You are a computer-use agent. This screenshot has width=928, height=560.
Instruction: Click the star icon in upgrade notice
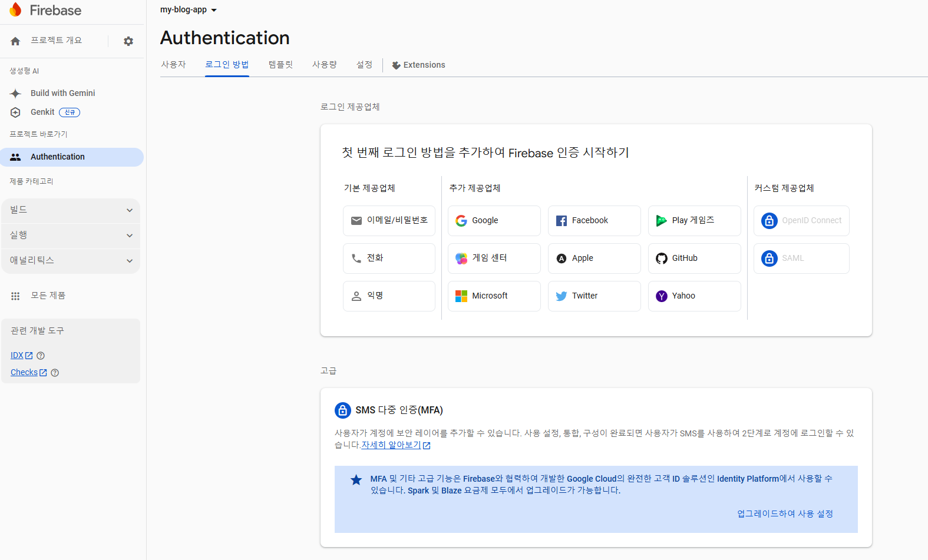(x=356, y=480)
